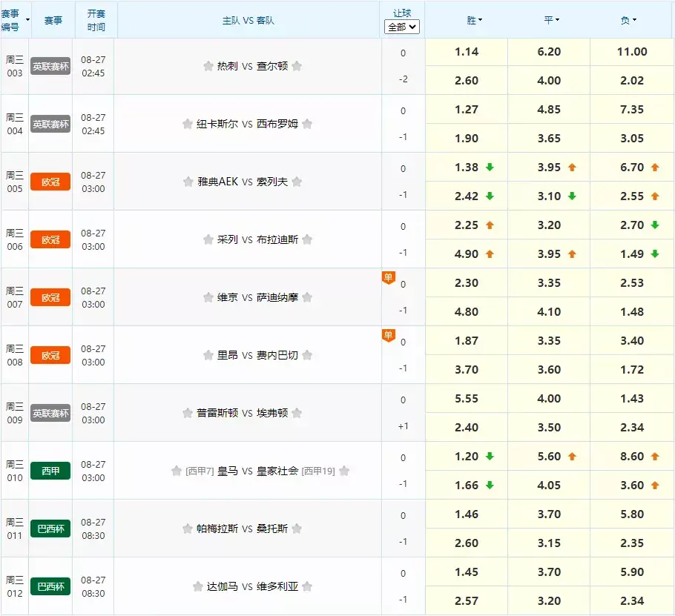Mark 采列 as favorite with star
Screen dimensions: 675x616
208,239
